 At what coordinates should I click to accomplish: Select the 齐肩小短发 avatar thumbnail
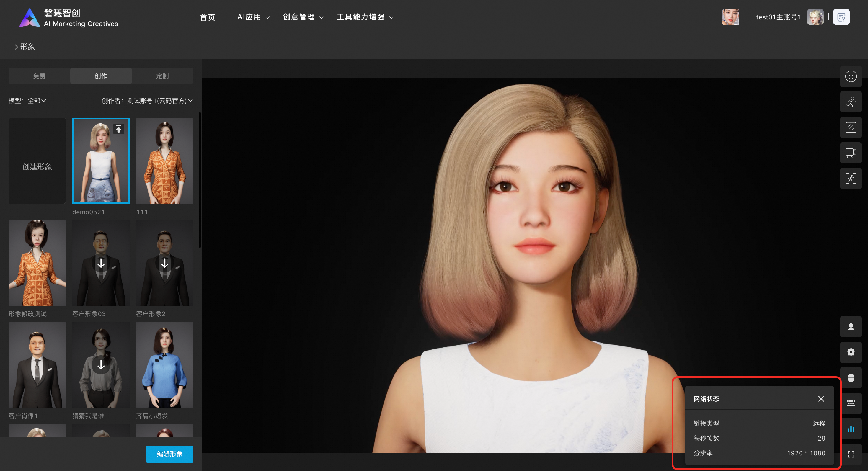pyautogui.click(x=164, y=365)
